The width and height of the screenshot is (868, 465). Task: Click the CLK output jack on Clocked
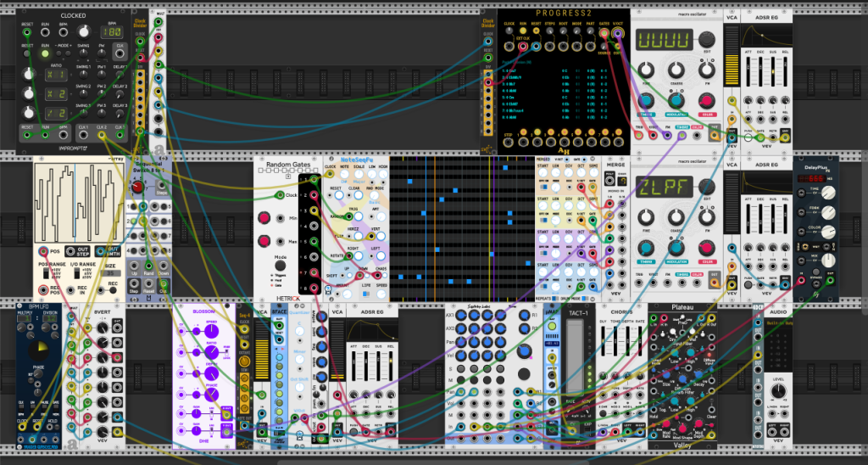click(x=120, y=53)
